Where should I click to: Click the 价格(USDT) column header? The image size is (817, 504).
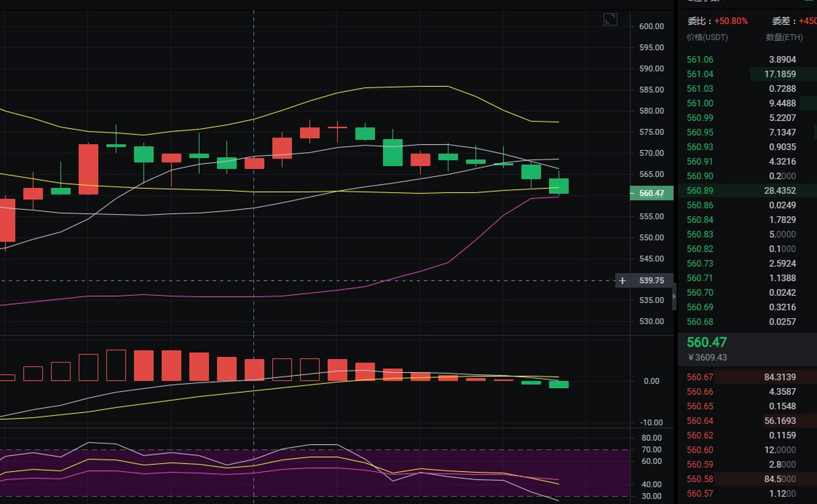[x=707, y=37]
